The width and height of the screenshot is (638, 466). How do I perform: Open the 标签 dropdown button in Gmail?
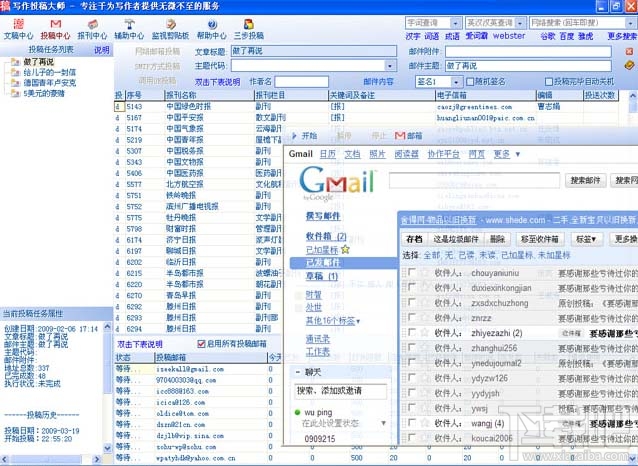(586, 239)
